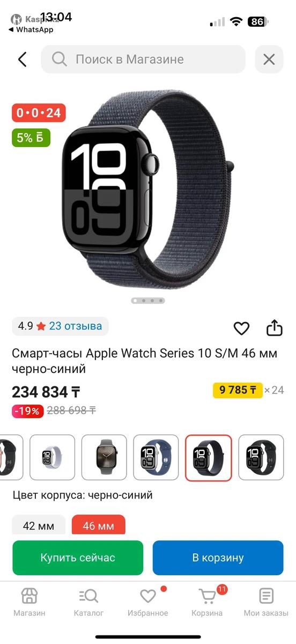Choose the blue band watch thumbnail
Viewport: 296px width, 644px height.
click(156, 458)
